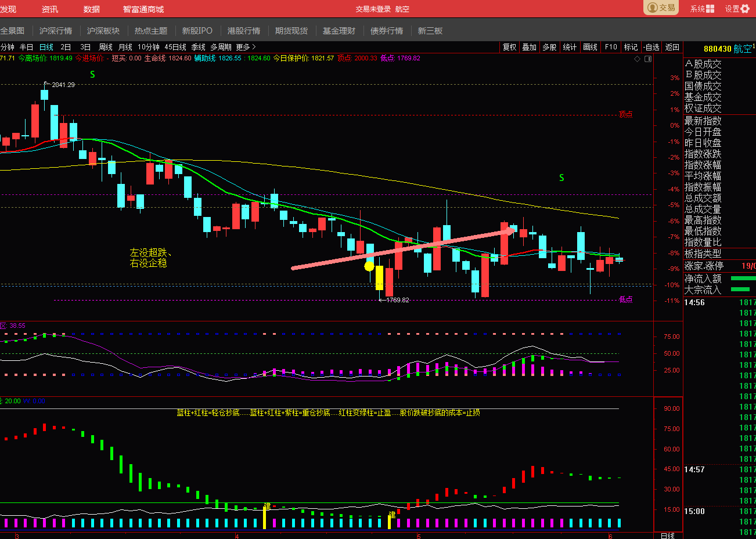Select 周线 weekly period
756x539 pixels.
[106, 47]
